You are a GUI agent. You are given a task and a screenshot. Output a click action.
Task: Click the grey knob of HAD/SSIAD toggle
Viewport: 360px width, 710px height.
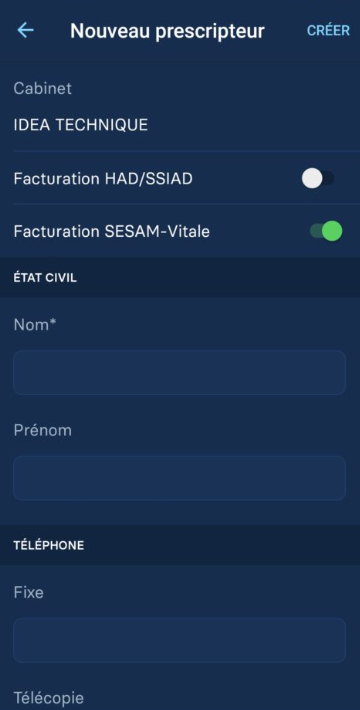(312, 178)
